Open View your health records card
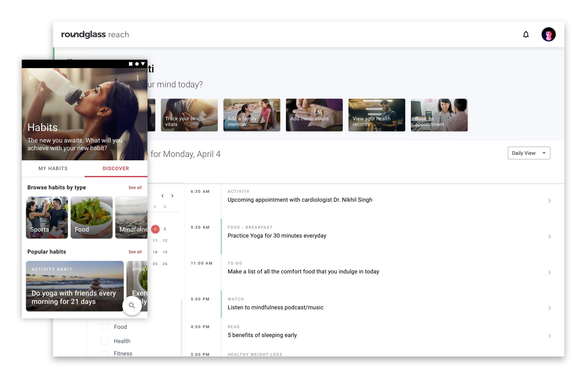The image size is (588, 378). 377,115
